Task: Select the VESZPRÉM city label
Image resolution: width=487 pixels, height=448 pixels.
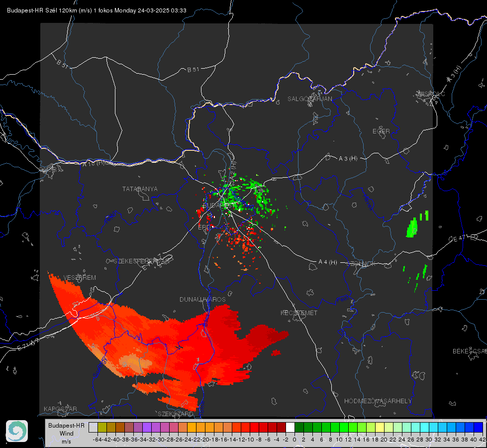Action: click(80, 278)
